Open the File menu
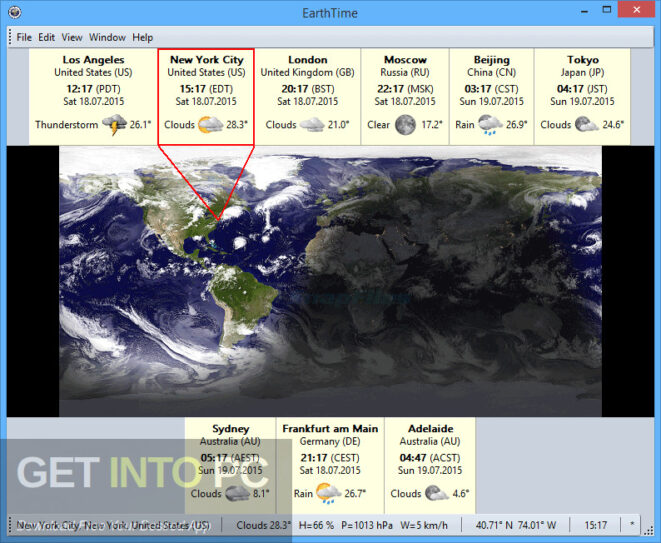This screenshot has width=661, height=543. 24,38
